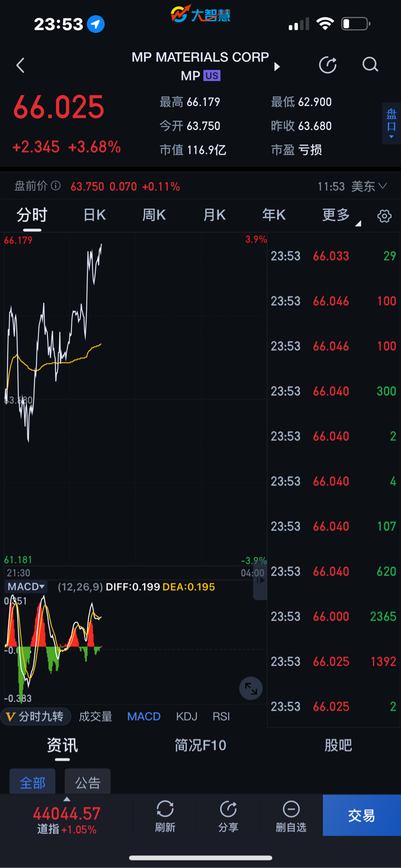Tap the MP MATERIALS CORP title

click(200, 57)
